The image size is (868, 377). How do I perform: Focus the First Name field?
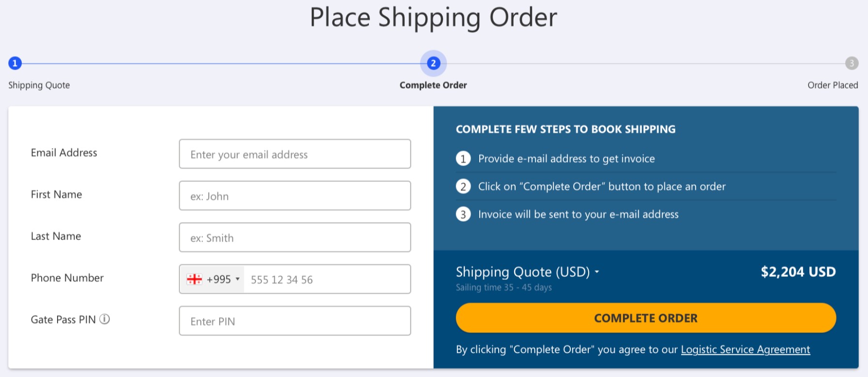tap(295, 196)
